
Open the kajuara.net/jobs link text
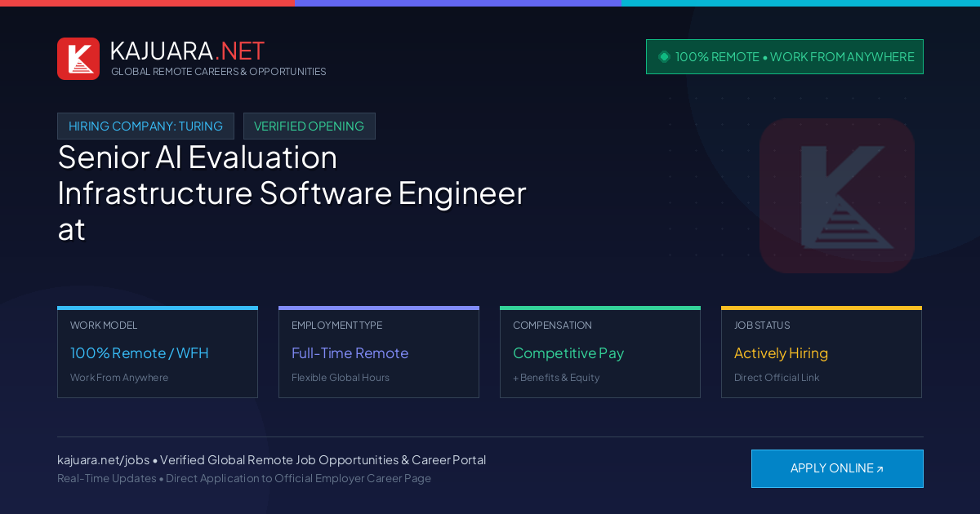(103, 460)
